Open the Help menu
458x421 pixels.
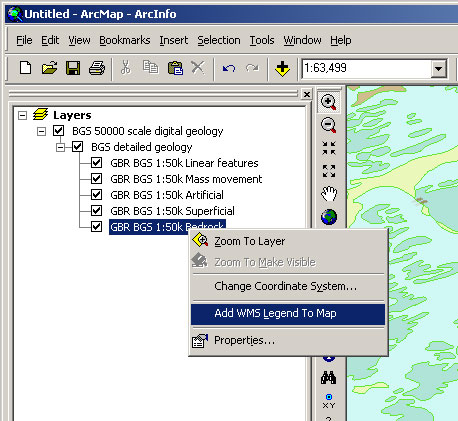[x=341, y=40]
